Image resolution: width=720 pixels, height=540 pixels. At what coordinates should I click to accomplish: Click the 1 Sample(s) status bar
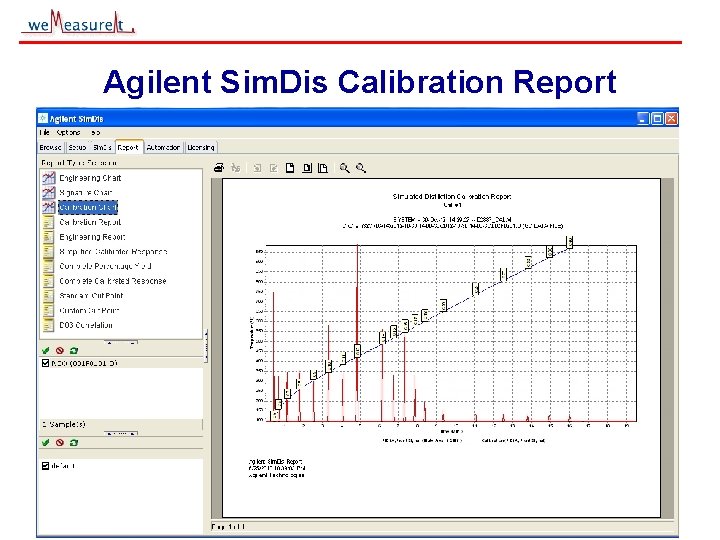click(x=120, y=424)
